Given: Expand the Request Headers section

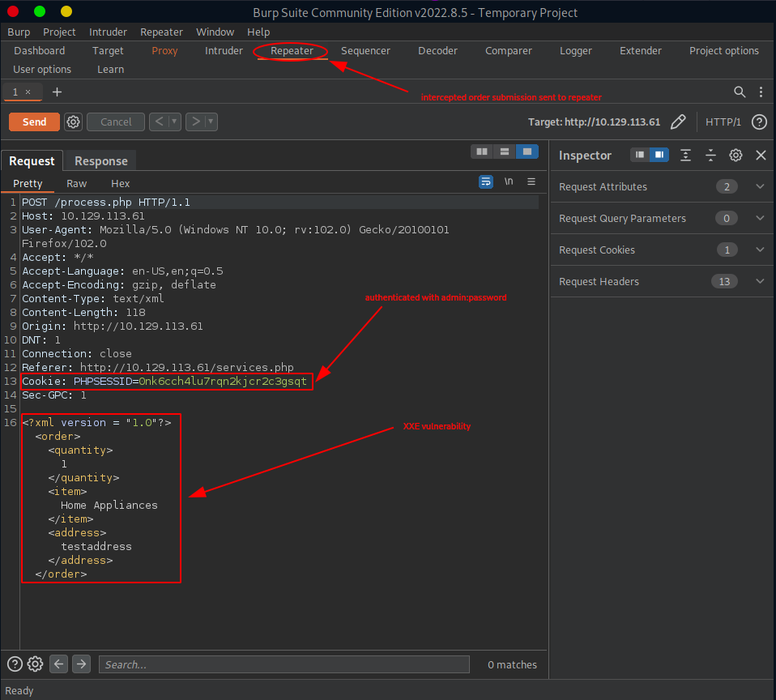Looking at the screenshot, I should (x=760, y=282).
